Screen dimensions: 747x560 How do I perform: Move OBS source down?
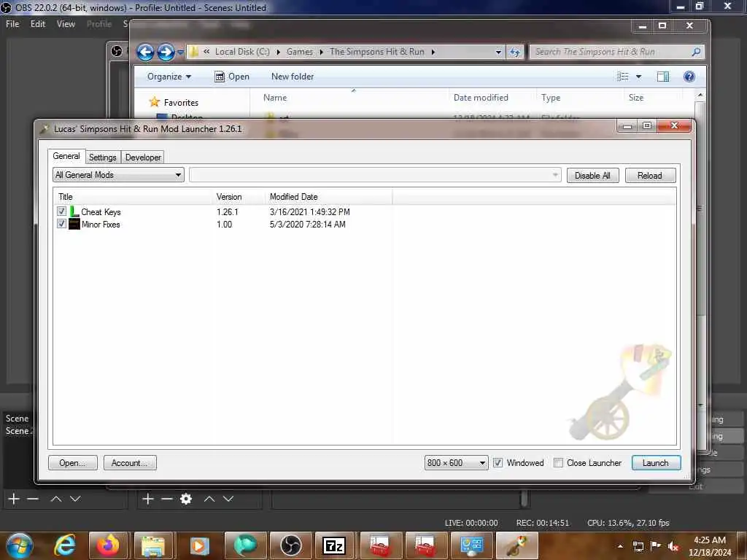(228, 499)
